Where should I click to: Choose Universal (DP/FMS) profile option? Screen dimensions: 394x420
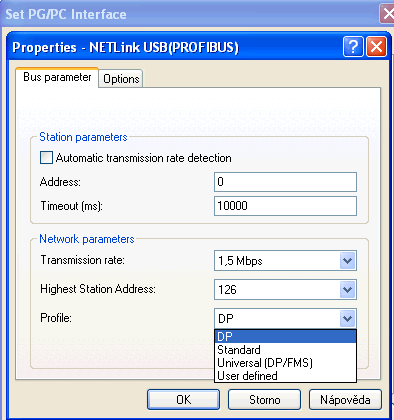[285, 363]
